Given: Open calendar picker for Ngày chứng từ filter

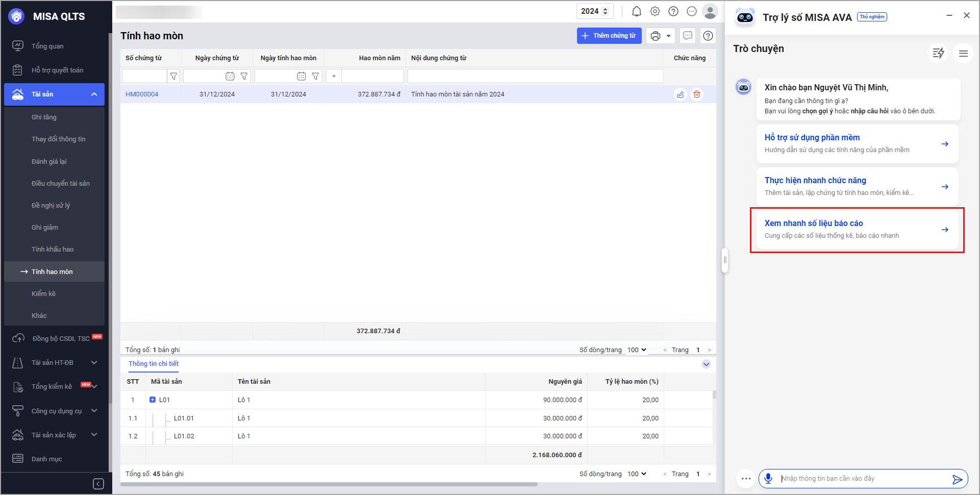Looking at the screenshot, I should (230, 76).
